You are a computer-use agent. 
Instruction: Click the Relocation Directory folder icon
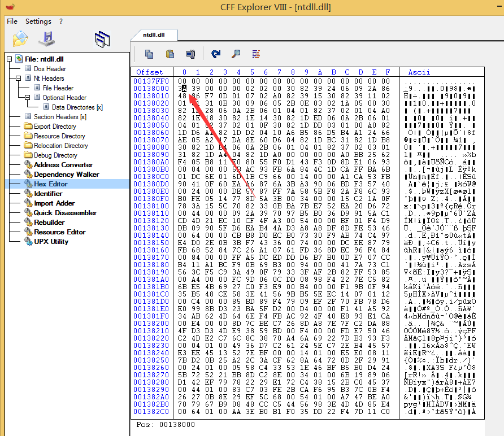[28, 145]
